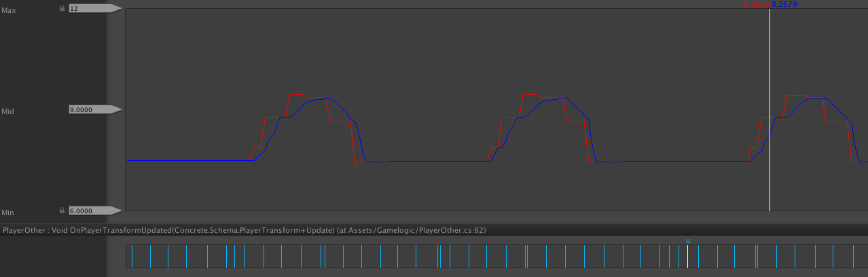Select the first blue event marker in timeline
This screenshot has height=277, width=868.
click(132, 257)
